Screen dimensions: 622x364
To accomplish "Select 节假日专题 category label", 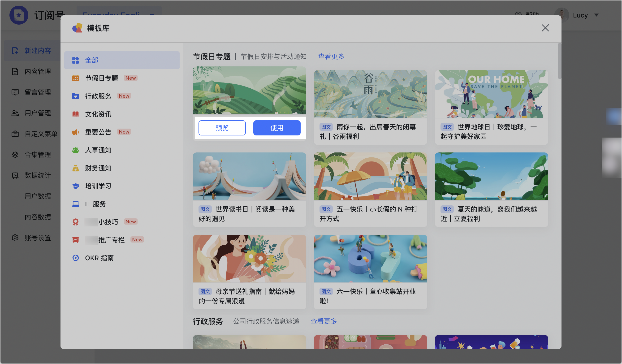I will 101,78.
